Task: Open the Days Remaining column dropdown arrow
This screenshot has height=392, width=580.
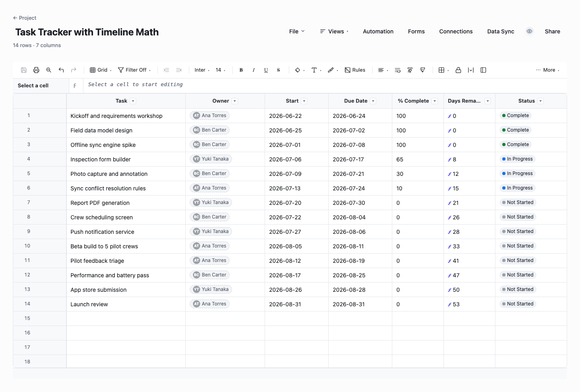Action: 488,101
